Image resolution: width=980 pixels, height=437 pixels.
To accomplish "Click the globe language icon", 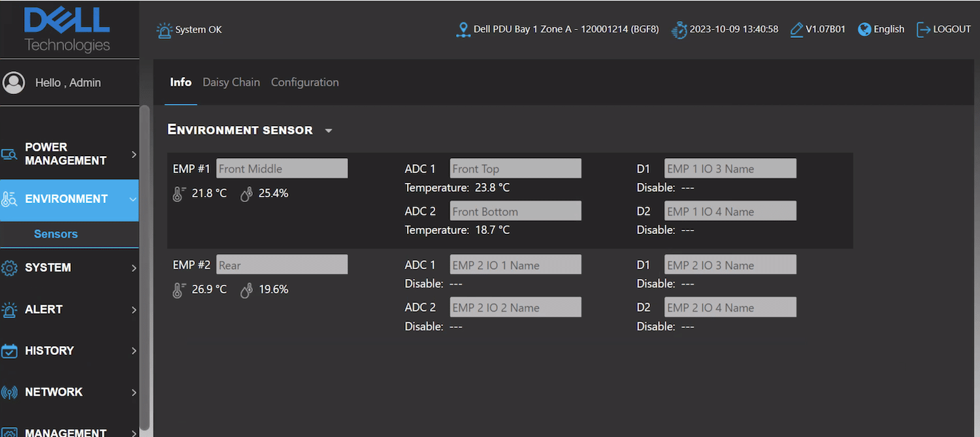I will click(864, 29).
